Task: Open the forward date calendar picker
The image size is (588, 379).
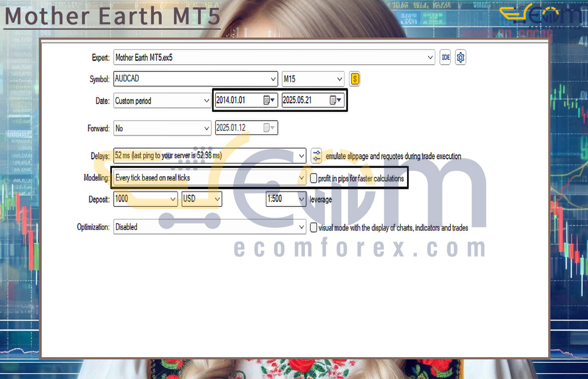Action: point(269,128)
